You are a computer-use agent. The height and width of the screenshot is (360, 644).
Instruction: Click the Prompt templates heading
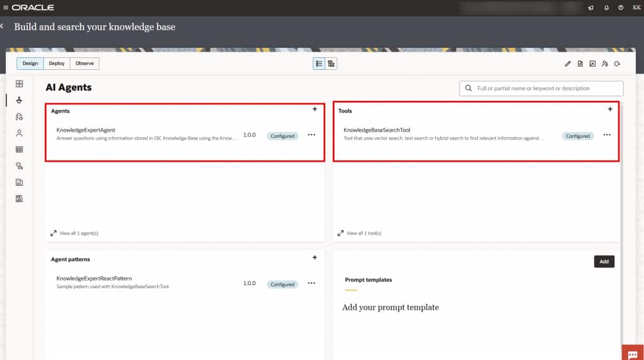tap(369, 280)
